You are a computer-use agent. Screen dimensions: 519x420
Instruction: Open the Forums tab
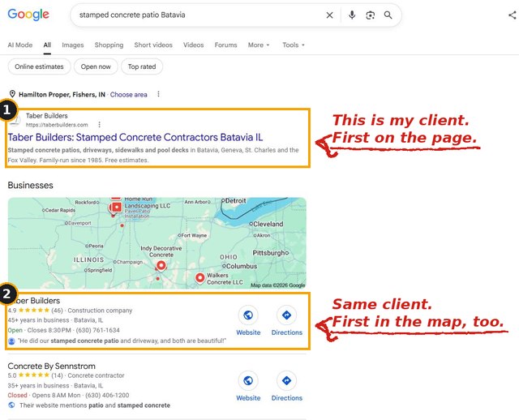pos(225,45)
